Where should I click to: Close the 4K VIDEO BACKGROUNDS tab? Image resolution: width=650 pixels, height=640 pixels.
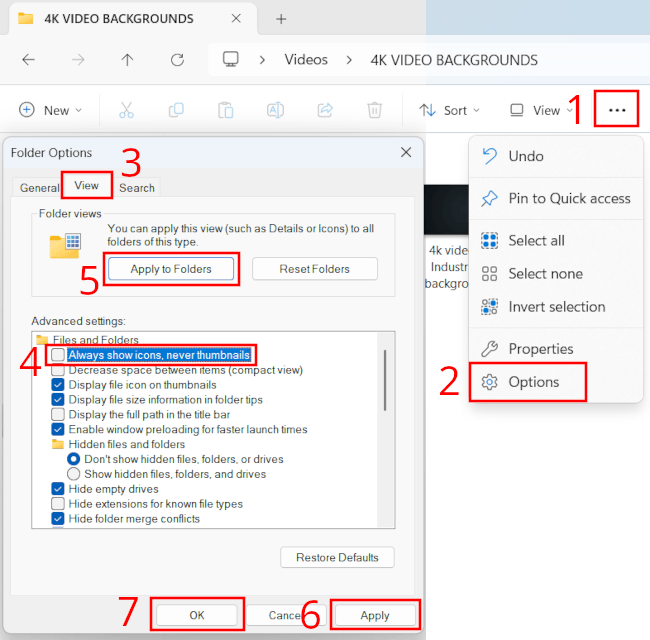pyautogui.click(x=236, y=18)
